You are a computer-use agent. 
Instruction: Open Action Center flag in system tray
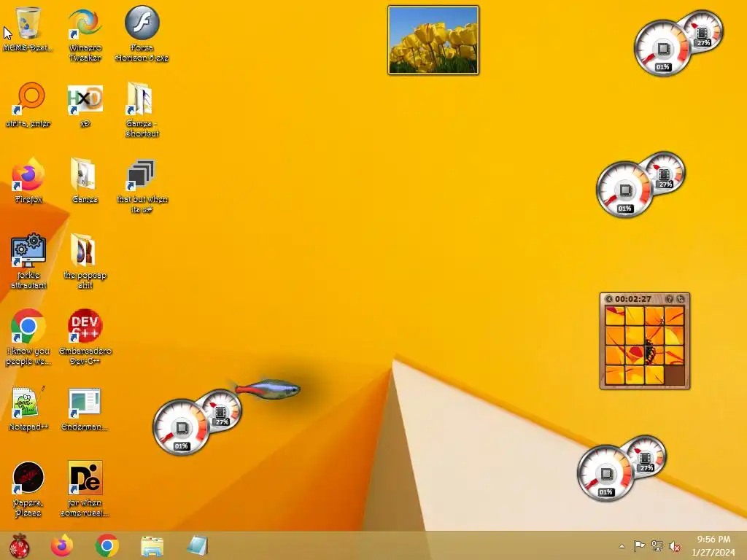pos(639,545)
